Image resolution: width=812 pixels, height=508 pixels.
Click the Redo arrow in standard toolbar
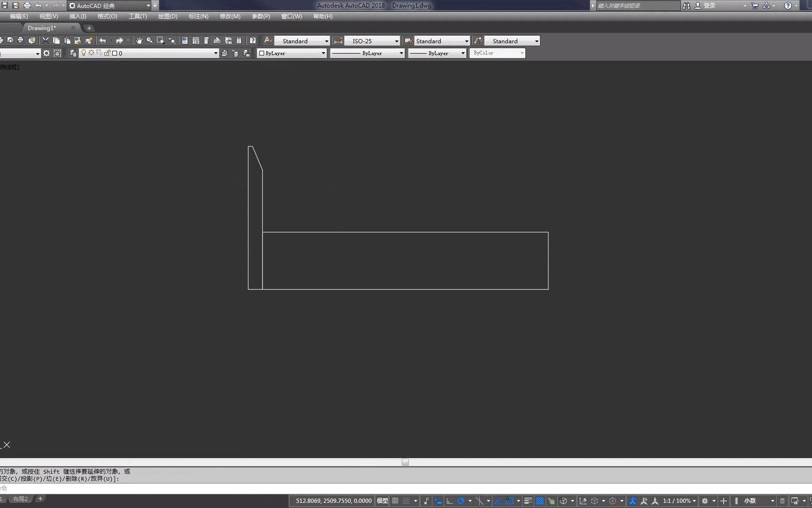tap(119, 41)
